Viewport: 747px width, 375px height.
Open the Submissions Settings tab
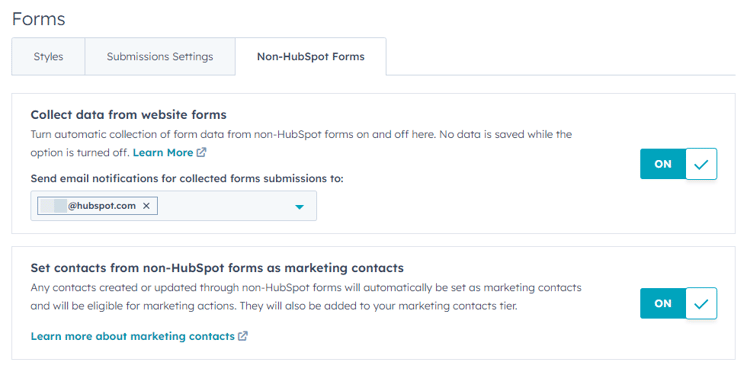point(160,56)
